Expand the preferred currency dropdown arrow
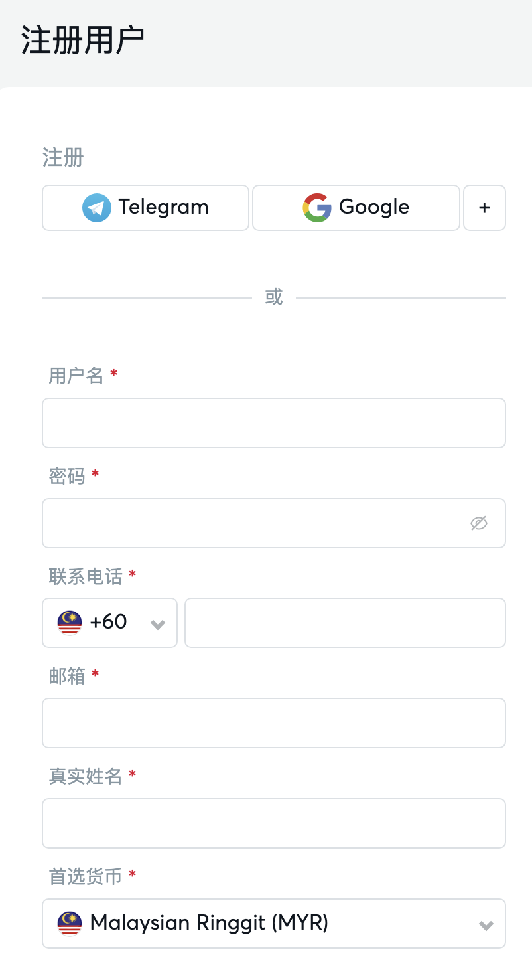Viewport: 532px width, 980px height. tap(486, 925)
